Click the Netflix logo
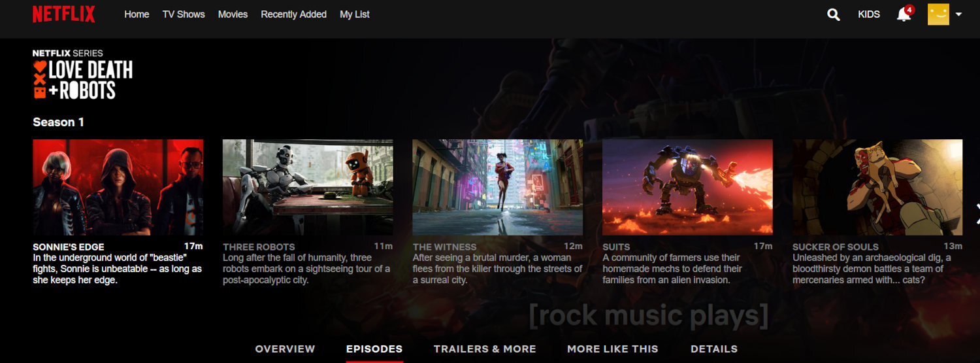980x363 pixels. point(64,14)
